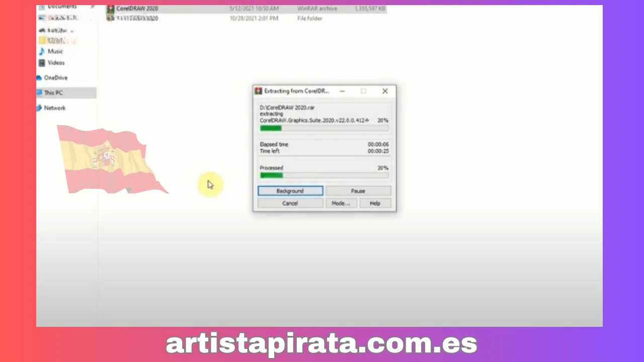
Task: Click the current file extraction progress bar
Action: pyautogui.click(x=324, y=128)
